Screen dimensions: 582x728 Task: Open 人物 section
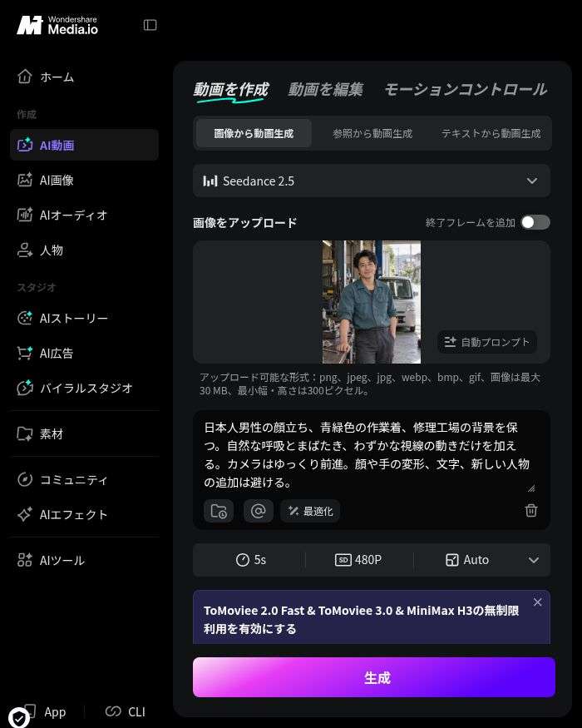tap(84, 250)
